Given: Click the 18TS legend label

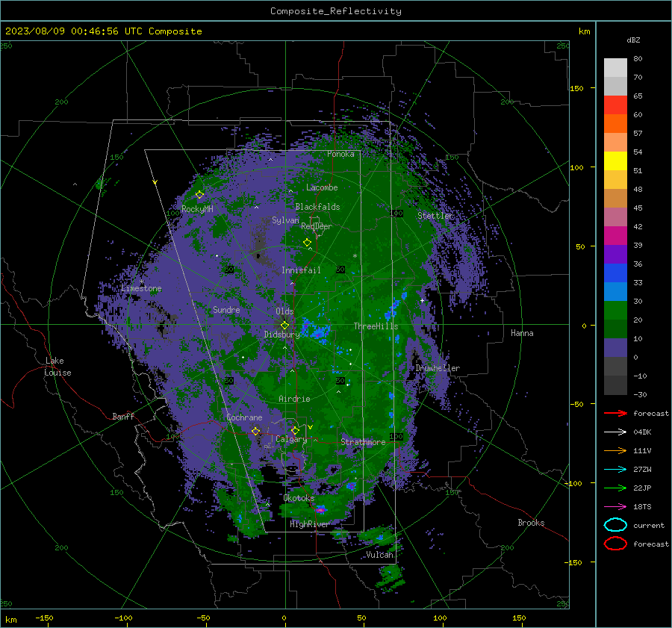Looking at the screenshot, I should pos(642,506).
